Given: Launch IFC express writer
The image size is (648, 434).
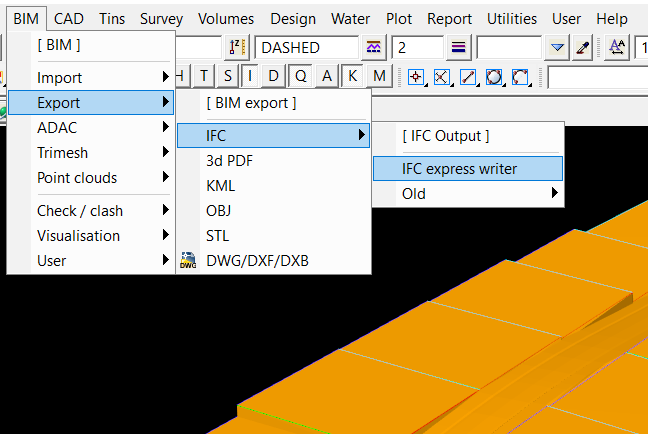Looking at the screenshot, I should coord(468,169).
